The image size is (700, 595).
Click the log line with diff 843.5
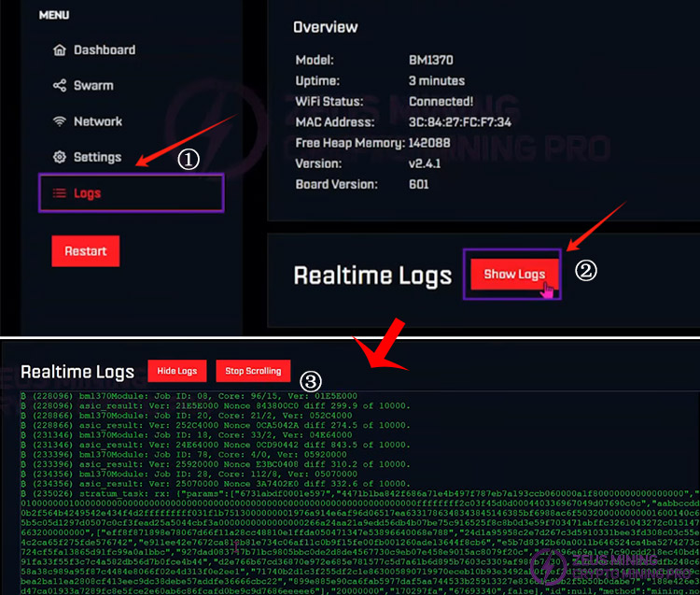(216, 445)
